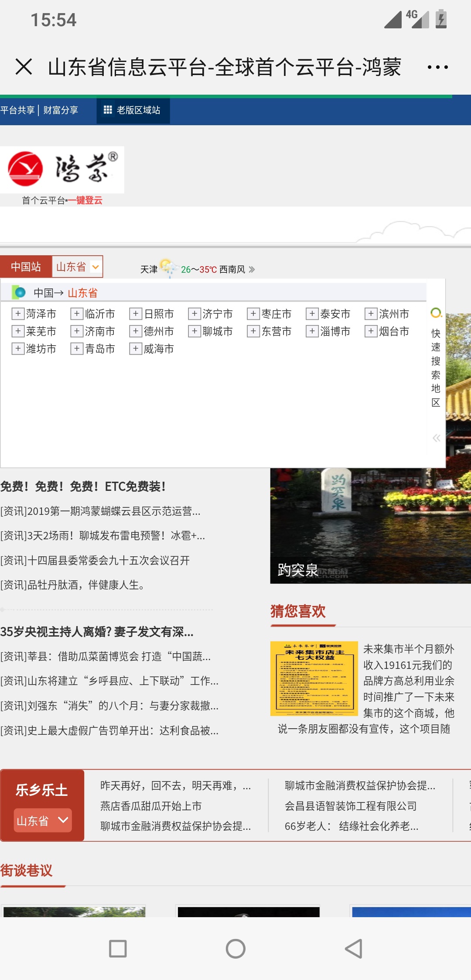Expand 枣庄市 plus box
Image resolution: width=471 pixels, height=980 pixels.
click(253, 314)
